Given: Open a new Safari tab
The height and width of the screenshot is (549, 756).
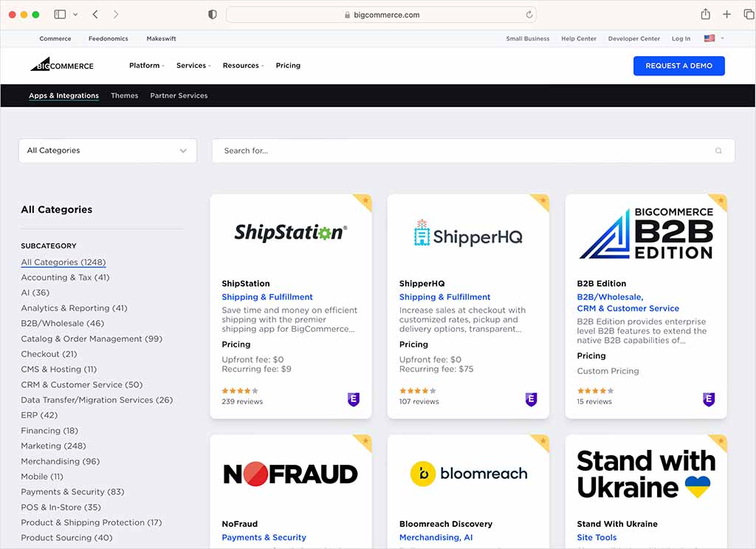Looking at the screenshot, I should tap(727, 14).
